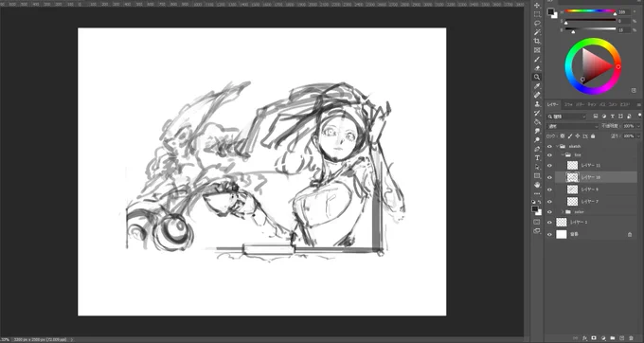Select the Path Selection arrow tool
This screenshot has width=644, height=343.
(x=537, y=167)
